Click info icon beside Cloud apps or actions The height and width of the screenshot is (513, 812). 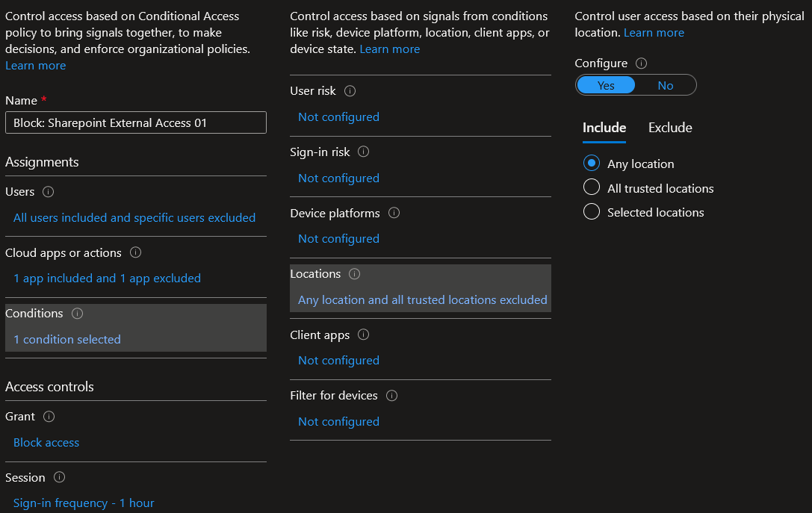[136, 253]
